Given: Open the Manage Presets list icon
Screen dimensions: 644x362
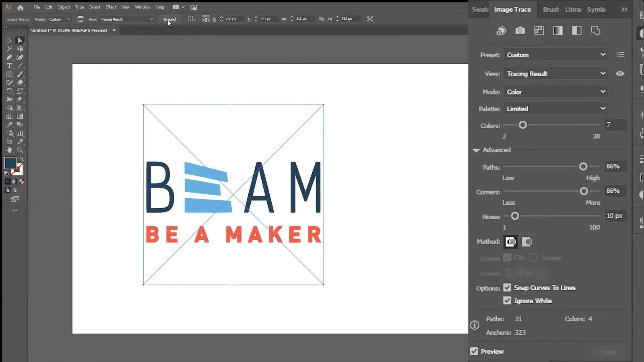Looking at the screenshot, I should 620,54.
